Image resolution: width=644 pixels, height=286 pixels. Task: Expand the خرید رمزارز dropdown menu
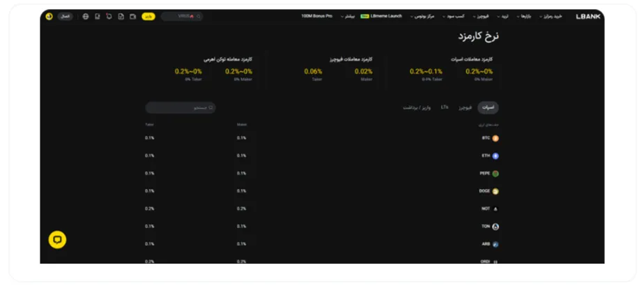click(x=551, y=16)
